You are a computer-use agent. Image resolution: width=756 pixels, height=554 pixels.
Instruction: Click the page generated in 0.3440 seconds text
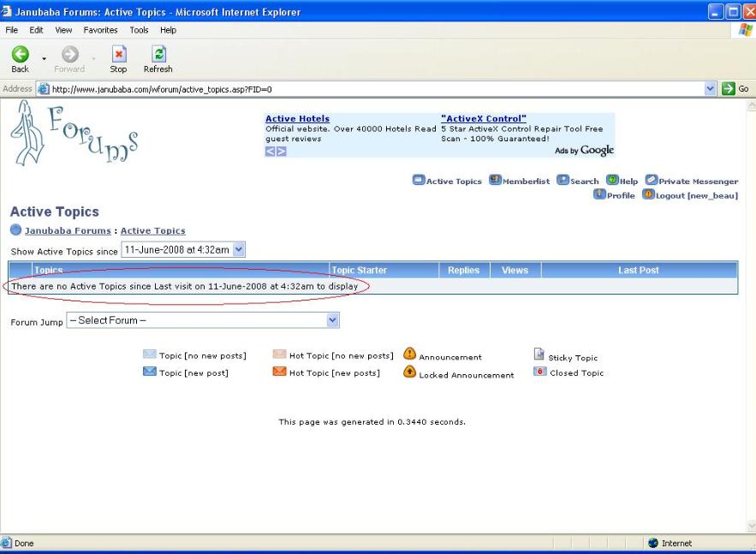click(x=372, y=422)
